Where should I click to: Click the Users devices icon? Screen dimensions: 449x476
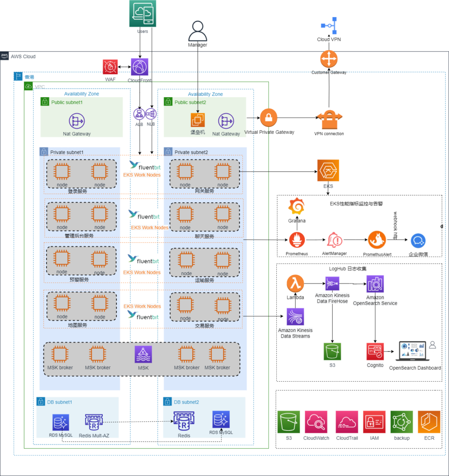[142, 13]
